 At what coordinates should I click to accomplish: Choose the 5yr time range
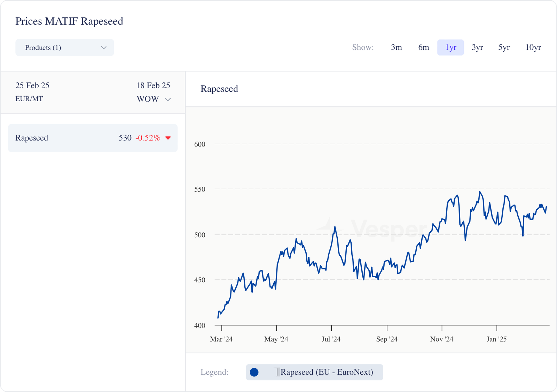coord(504,47)
